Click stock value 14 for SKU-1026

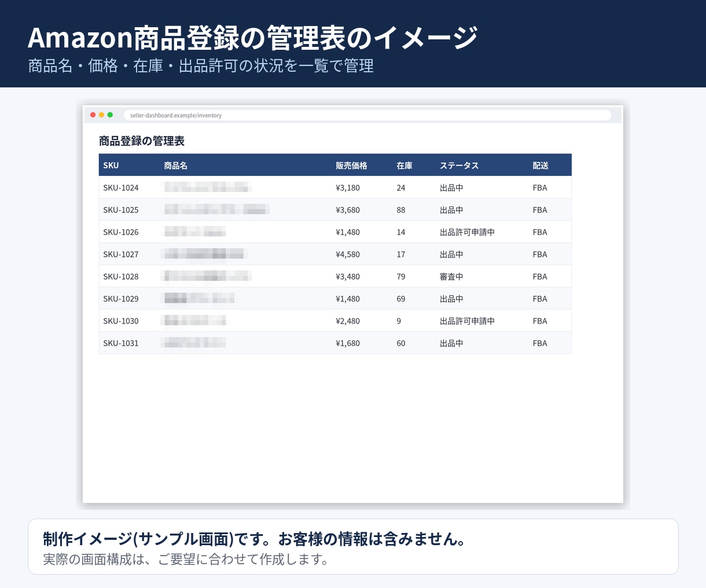(x=401, y=232)
